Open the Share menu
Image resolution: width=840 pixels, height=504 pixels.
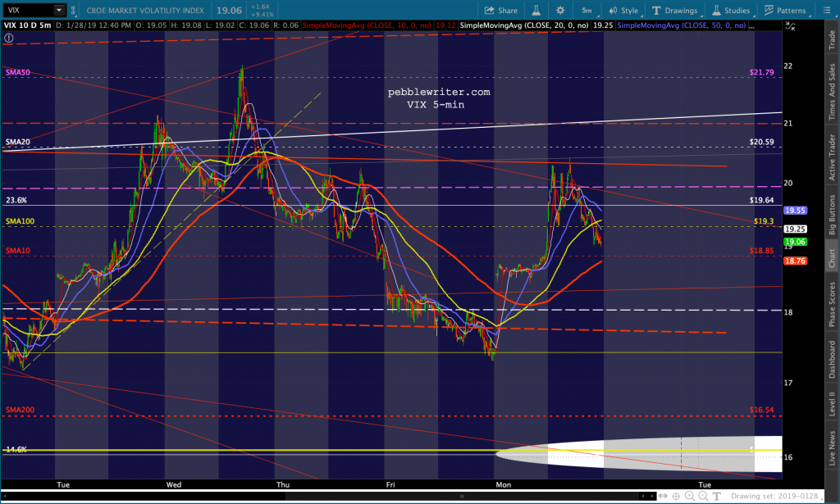[x=501, y=10]
